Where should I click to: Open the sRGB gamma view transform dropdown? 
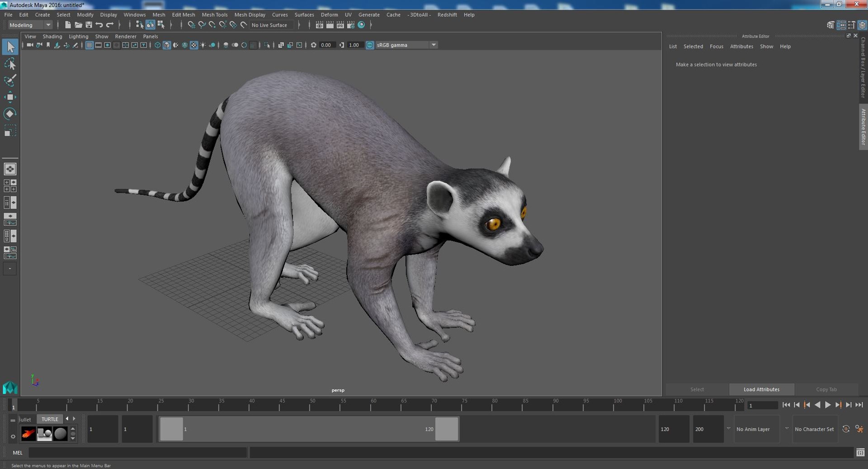[x=406, y=45]
